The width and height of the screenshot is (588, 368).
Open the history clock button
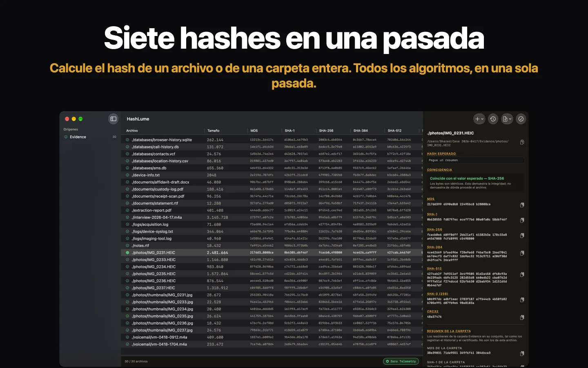[x=493, y=119]
